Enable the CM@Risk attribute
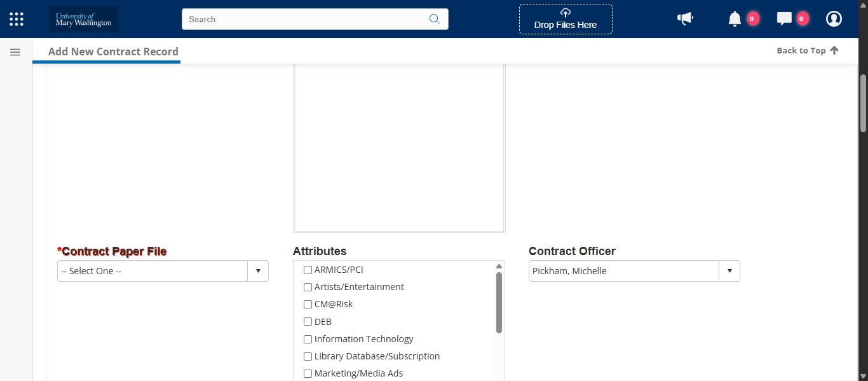868x381 pixels. tap(308, 304)
